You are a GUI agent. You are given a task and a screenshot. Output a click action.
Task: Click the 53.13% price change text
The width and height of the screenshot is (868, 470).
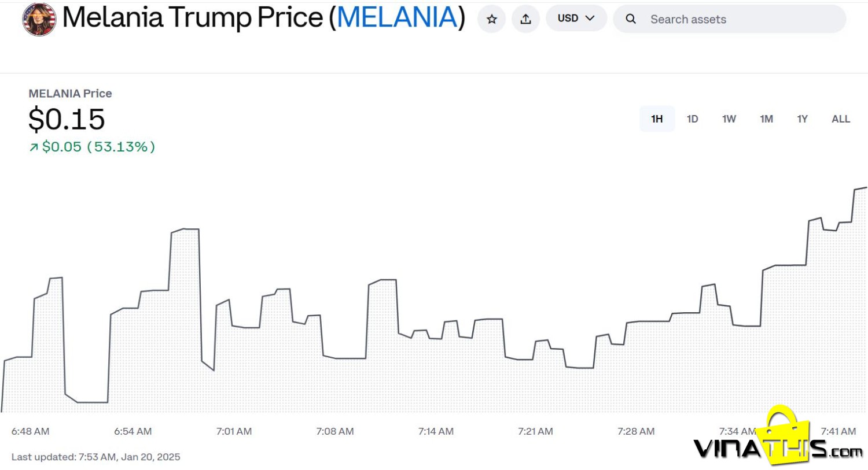[x=121, y=147]
